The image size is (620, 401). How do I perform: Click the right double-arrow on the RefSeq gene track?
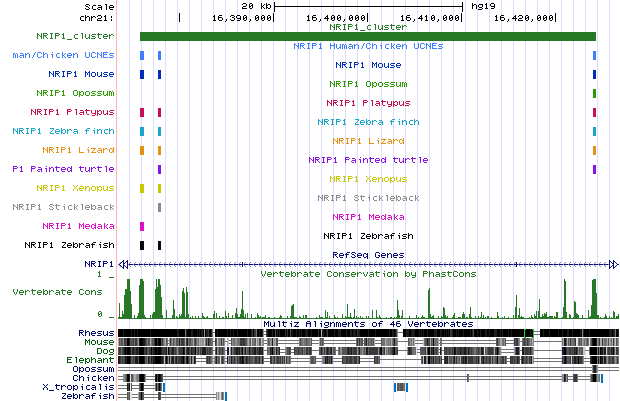(x=613, y=263)
